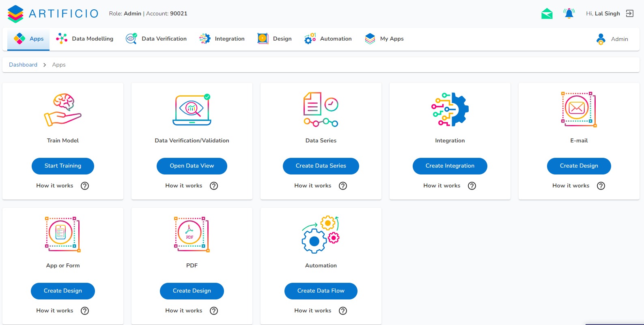The width and height of the screenshot is (644, 325).
Task: Click the Data Verification nav eye icon
Action: click(x=131, y=39)
